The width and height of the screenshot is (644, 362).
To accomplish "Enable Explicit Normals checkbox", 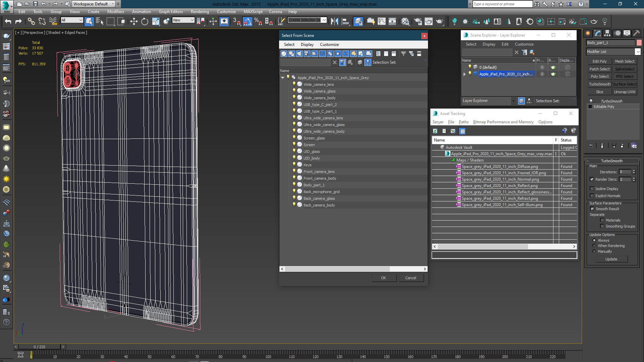I will (x=592, y=196).
